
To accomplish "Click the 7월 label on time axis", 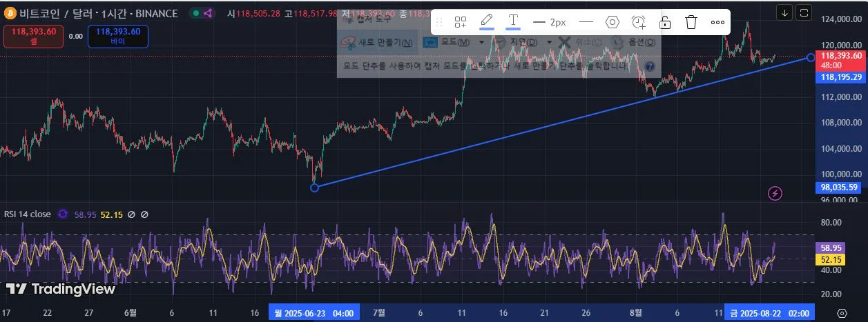I will pos(379,313).
